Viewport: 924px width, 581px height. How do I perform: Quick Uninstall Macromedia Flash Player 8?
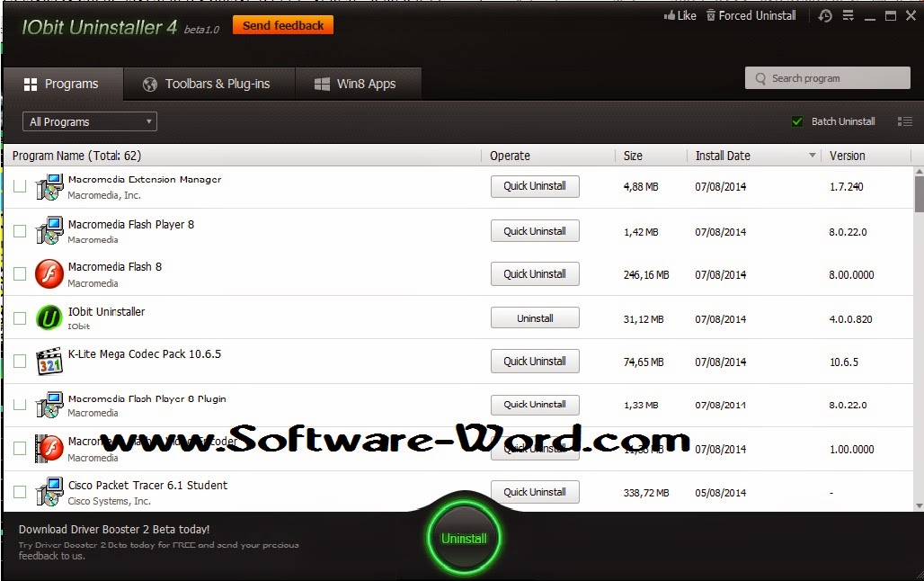[x=535, y=231]
